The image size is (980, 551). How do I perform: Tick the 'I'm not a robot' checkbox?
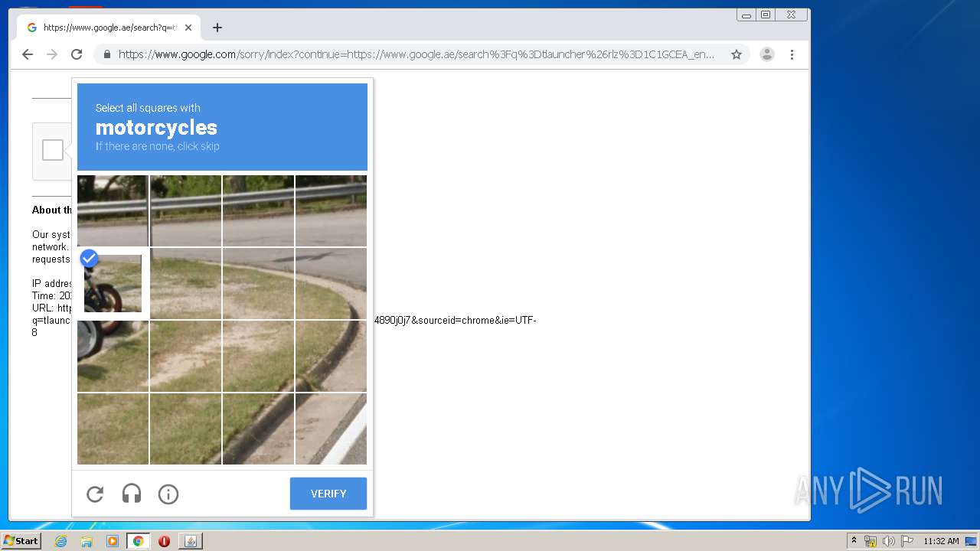click(53, 150)
